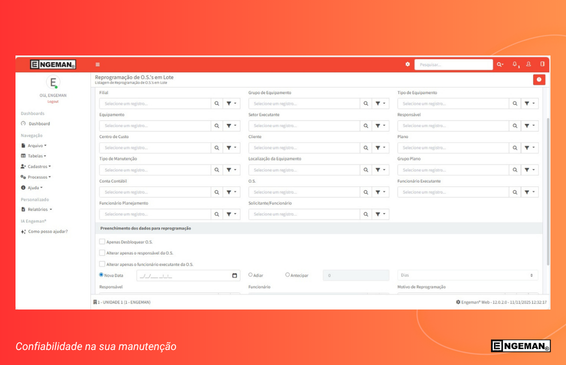This screenshot has height=365, width=566.
Task: Search records for Centro de Custo
Action: (217, 148)
